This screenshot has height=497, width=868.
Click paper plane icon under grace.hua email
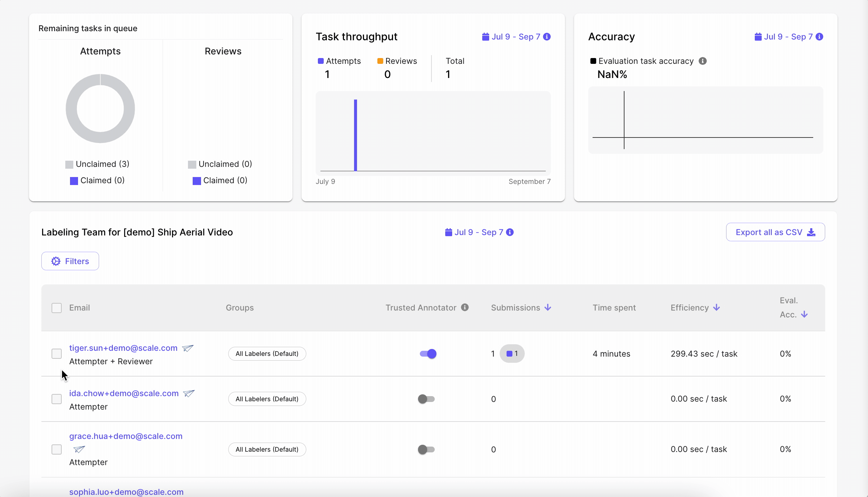pyautogui.click(x=79, y=449)
